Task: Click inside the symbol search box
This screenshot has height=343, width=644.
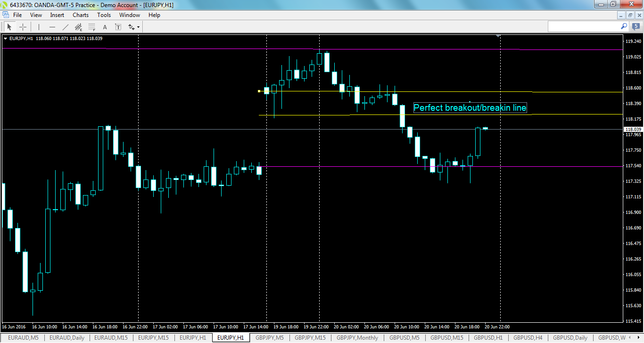Action: (x=585, y=26)
